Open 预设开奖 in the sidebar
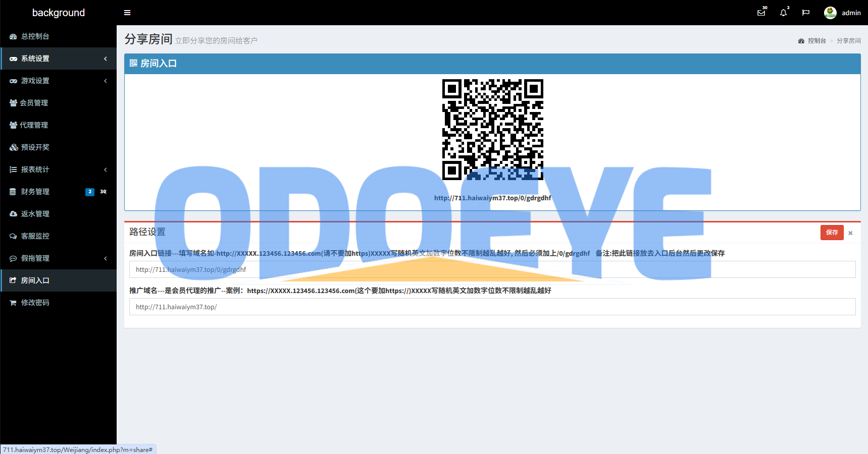The image size is (868, 454). [59, 147]
